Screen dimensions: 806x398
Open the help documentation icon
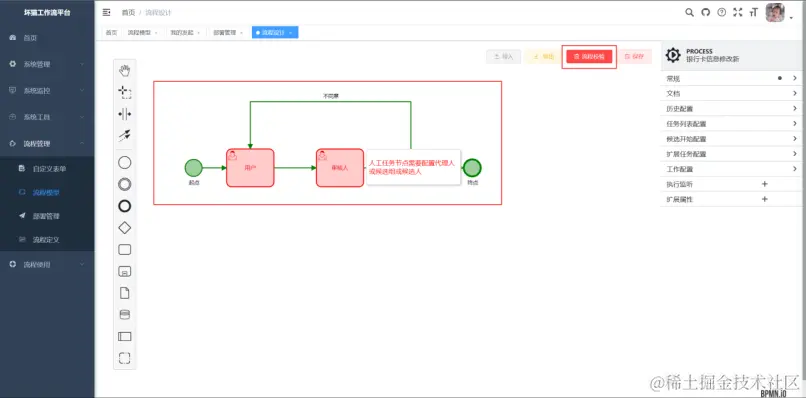click(722, 12)
